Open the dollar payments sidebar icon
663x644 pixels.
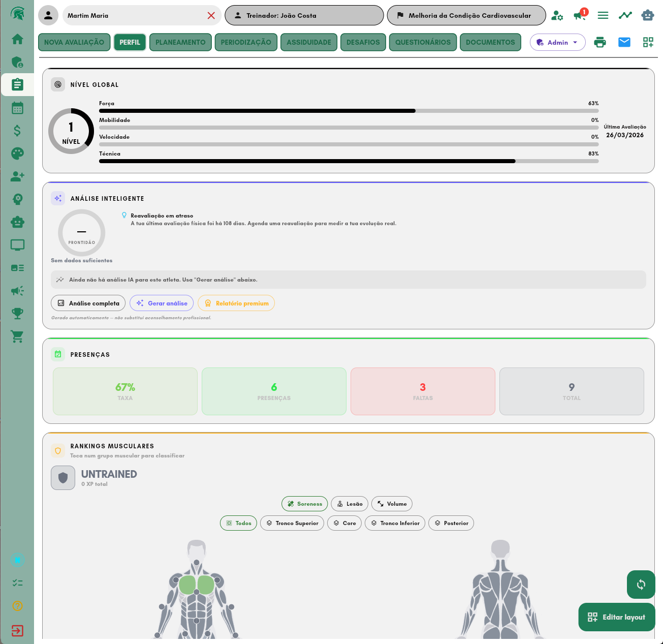17,131
